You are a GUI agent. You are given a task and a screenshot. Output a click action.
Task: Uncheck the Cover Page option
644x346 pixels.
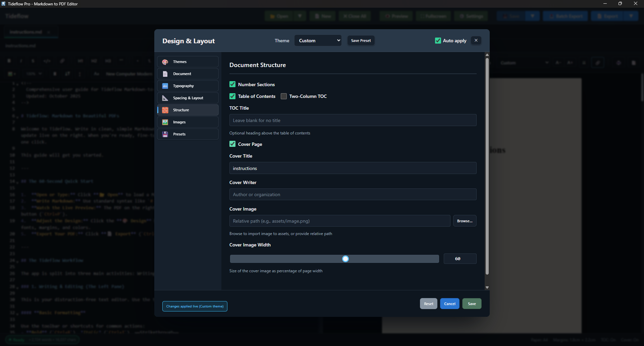[232, 144]
